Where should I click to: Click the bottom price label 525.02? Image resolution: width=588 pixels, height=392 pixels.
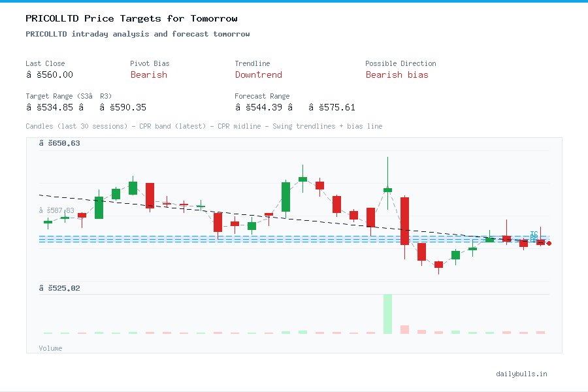(x=59, y=288)
